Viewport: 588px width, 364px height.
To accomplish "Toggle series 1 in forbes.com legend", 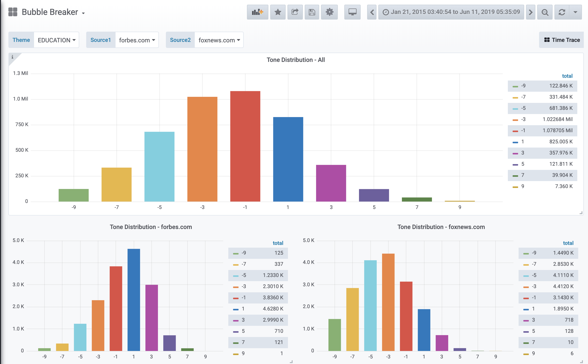I will pos(243,309).
